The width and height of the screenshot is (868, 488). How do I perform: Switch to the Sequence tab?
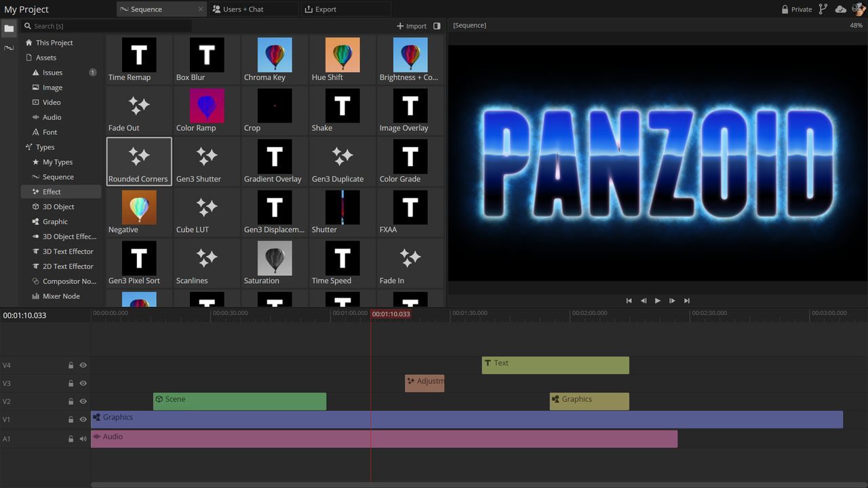(161, 9)
